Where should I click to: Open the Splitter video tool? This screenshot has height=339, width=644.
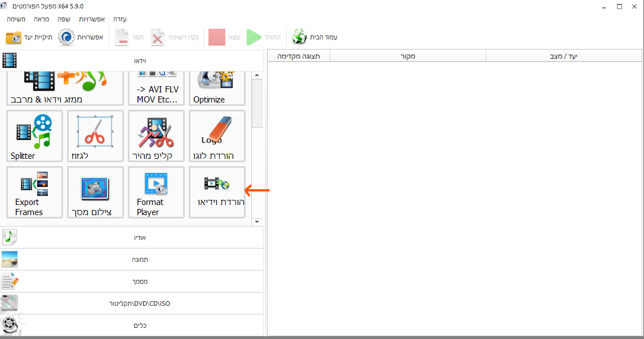[34, 136]
